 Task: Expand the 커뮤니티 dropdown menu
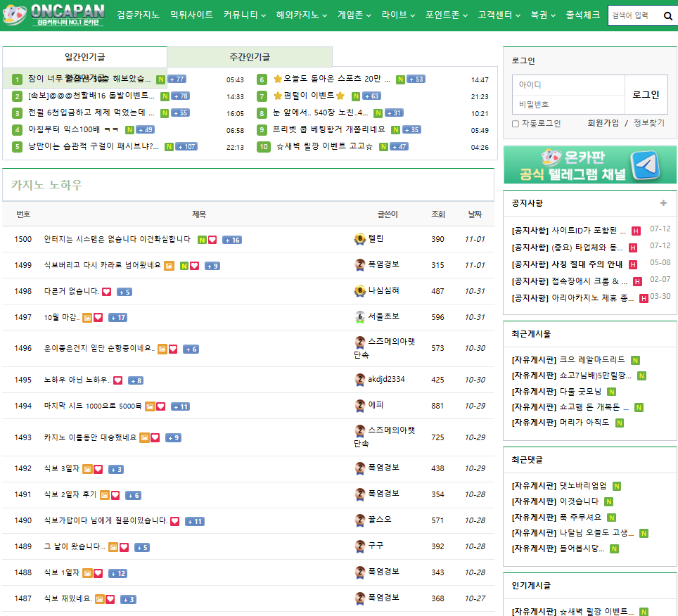[x=245, y=15]
